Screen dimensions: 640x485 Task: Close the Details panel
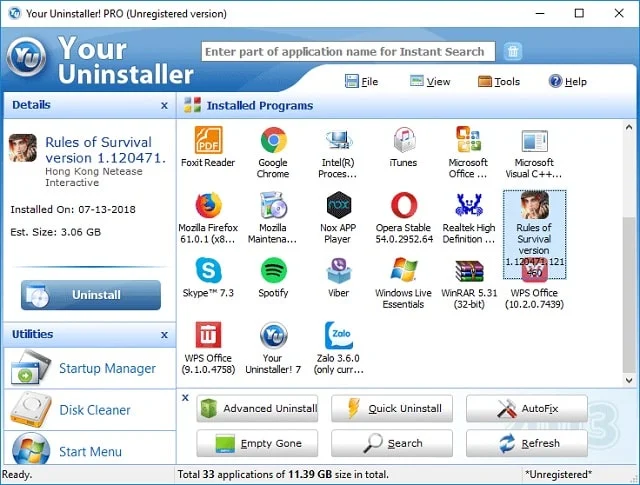[164, 106]
